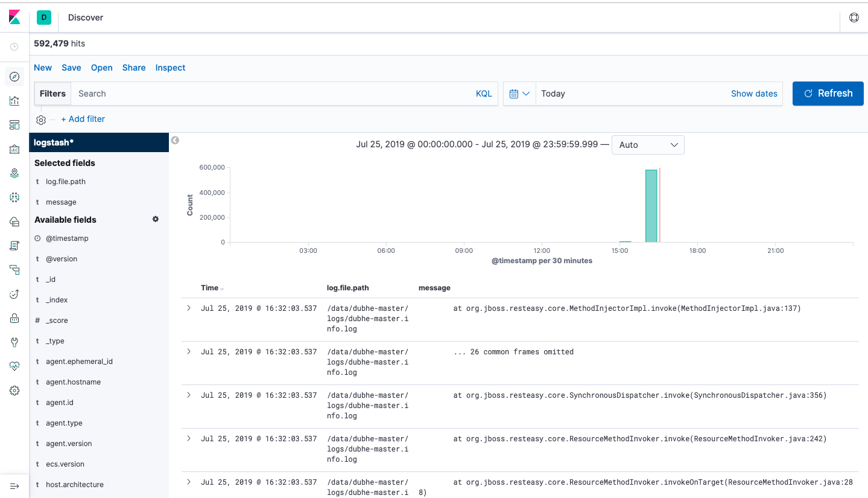Open the SIEM lock icon in sidebar
The image size is (868, 498).
[x=14, y=318]
